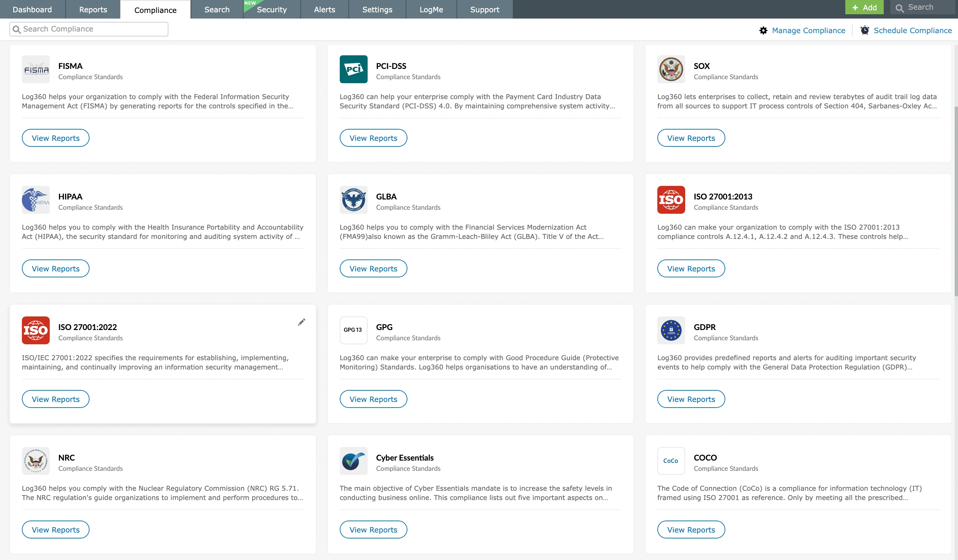958x560 pixels.
Task: View Reports for FISMA
Action: click(x=55, y=138)
